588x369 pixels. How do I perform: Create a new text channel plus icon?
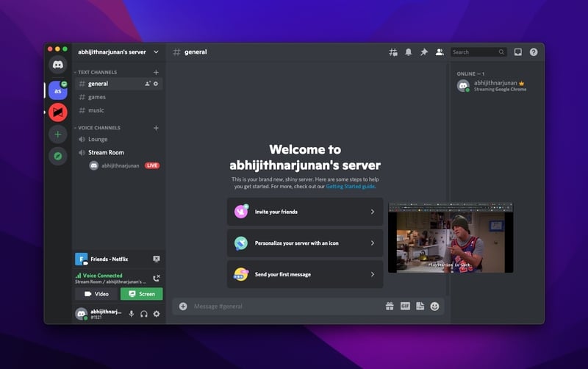pos(156,72)
